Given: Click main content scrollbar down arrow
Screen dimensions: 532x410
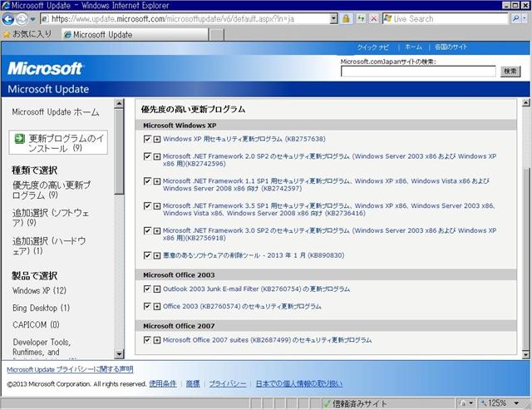Looking at the screenshot, I should point(525,354).
